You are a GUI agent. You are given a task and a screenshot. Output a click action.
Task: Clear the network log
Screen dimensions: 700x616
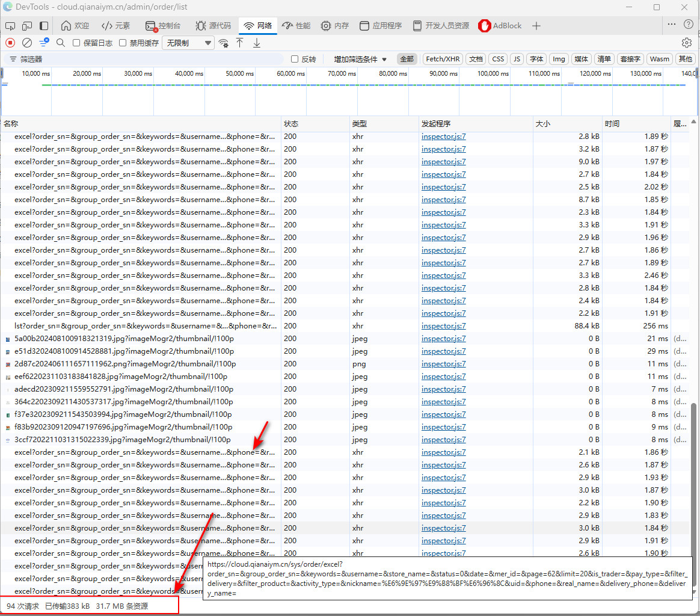[x=27, y=43]
